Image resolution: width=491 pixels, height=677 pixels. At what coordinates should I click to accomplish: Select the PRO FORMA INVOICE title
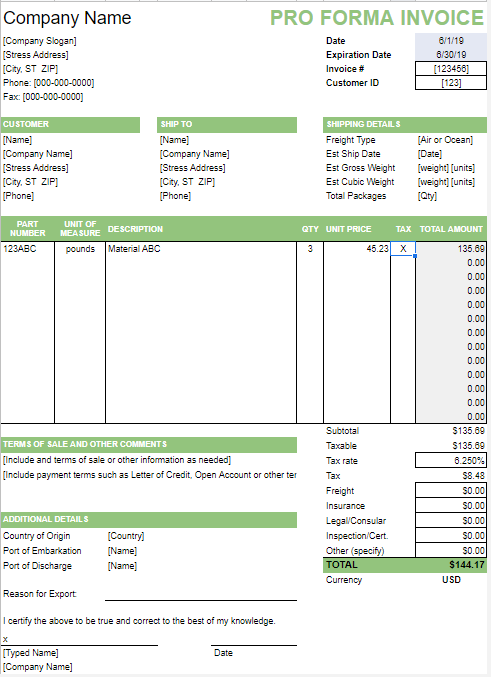tap(377, 18)
